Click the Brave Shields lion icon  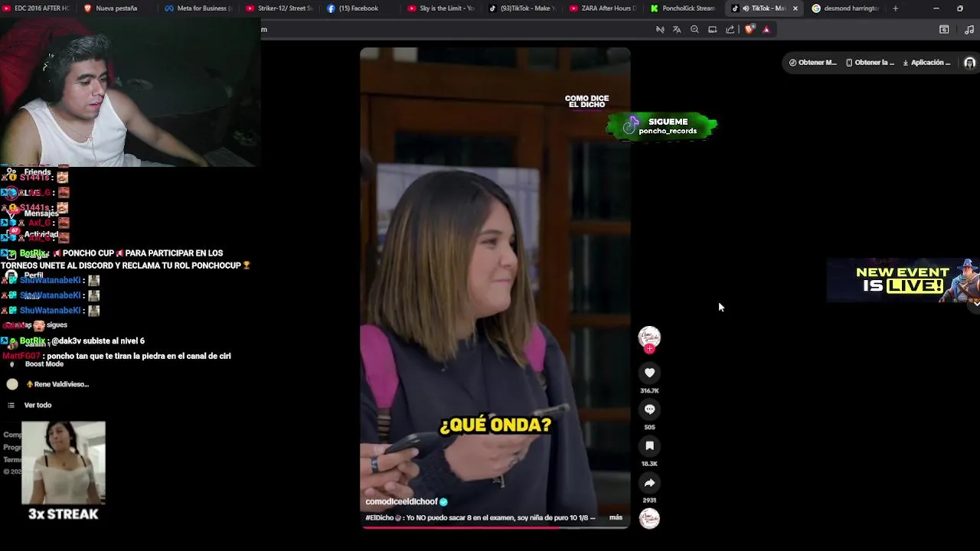coord(750,29)
